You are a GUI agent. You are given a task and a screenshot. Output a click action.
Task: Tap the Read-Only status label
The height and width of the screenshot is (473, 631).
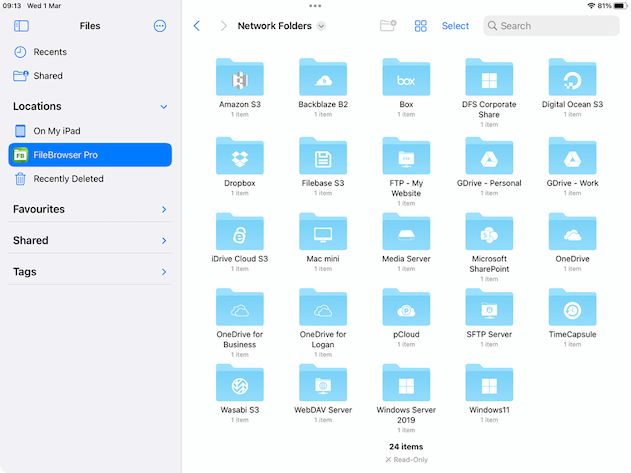click(x=406, y=459)
